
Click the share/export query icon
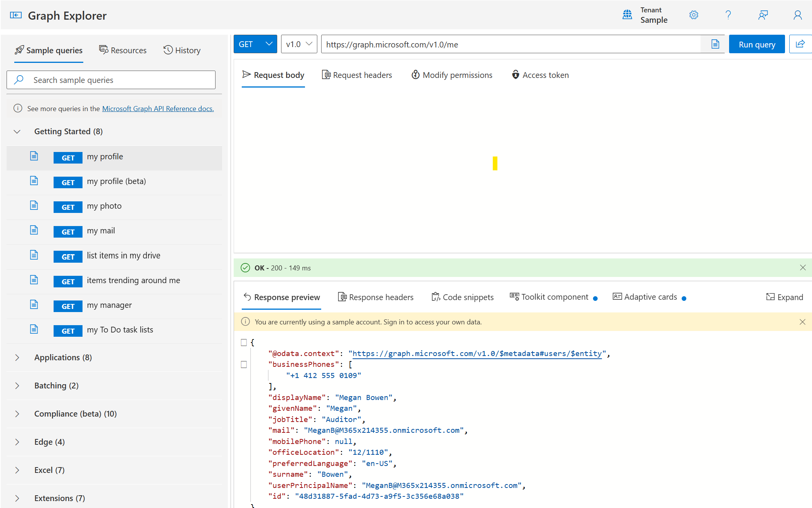click(800, 44)
